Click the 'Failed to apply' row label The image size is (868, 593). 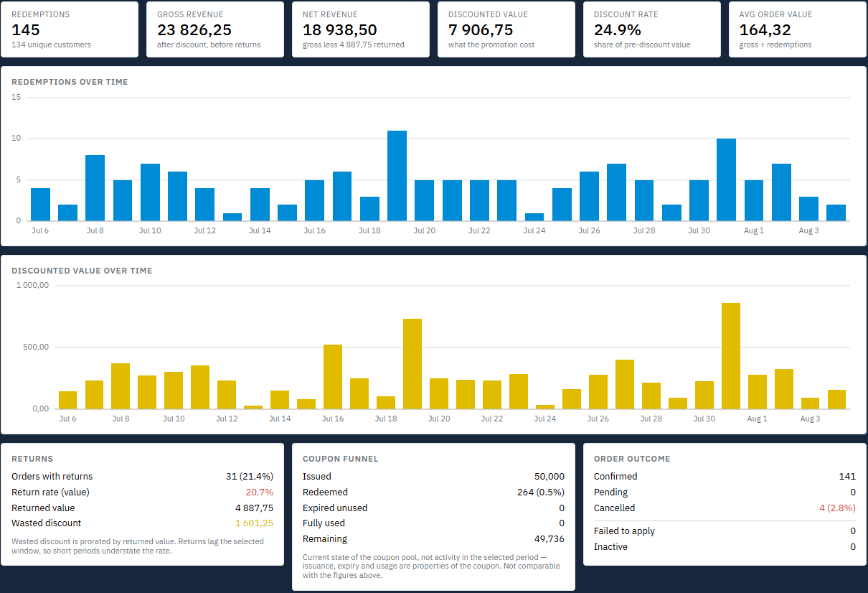coord(624,531)
